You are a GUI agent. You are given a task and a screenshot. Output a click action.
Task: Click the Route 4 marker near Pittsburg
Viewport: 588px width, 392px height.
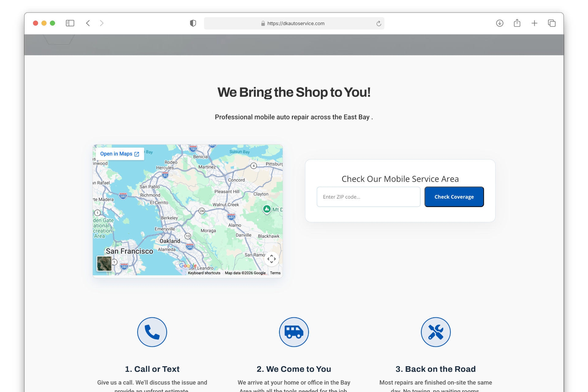pos(254,166)
